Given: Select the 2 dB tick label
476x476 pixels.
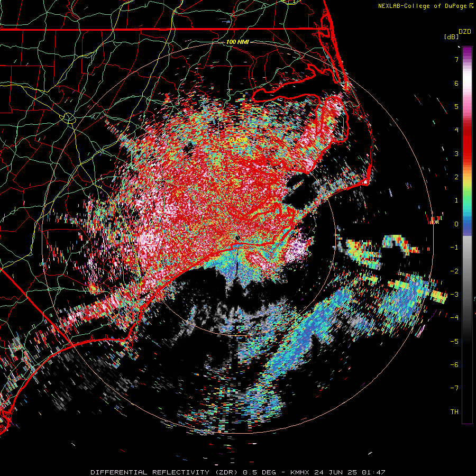Looking at the screenshot, I should 456,177.
